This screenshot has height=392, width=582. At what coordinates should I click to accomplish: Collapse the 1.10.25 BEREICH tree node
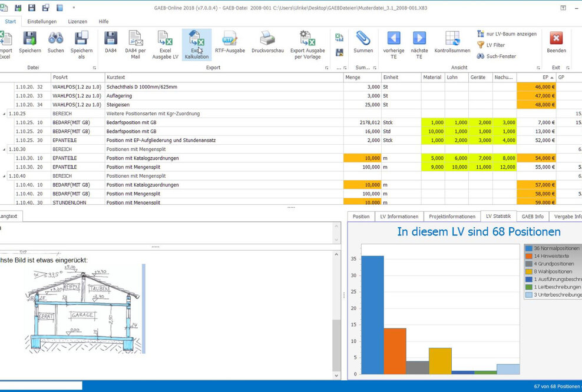5,113
